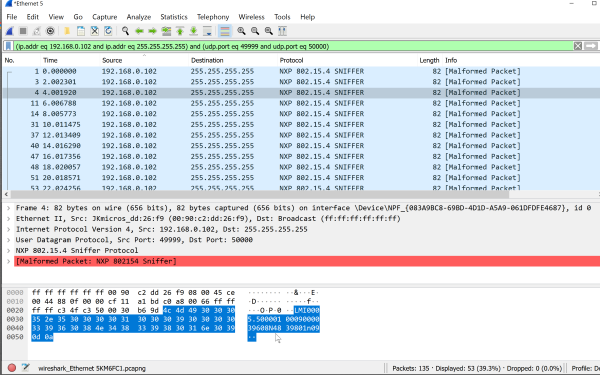Click the display filter text field
Image resolution: width=600 pixels, height=375 pixels.
pyautogui.click(x=293, y=46)
